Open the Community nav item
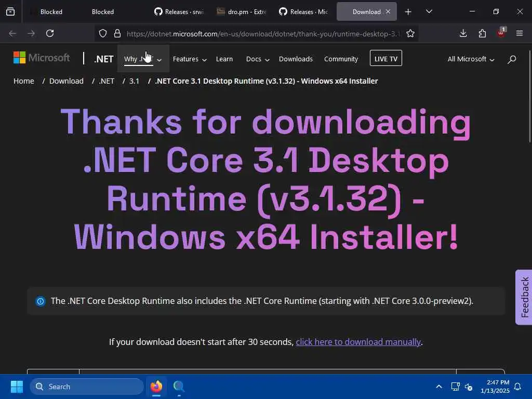 click(341, 59)
